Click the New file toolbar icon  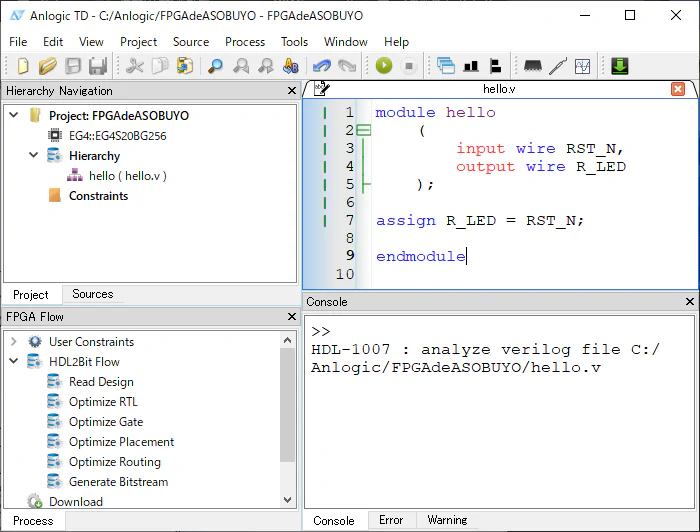[23, 67]
